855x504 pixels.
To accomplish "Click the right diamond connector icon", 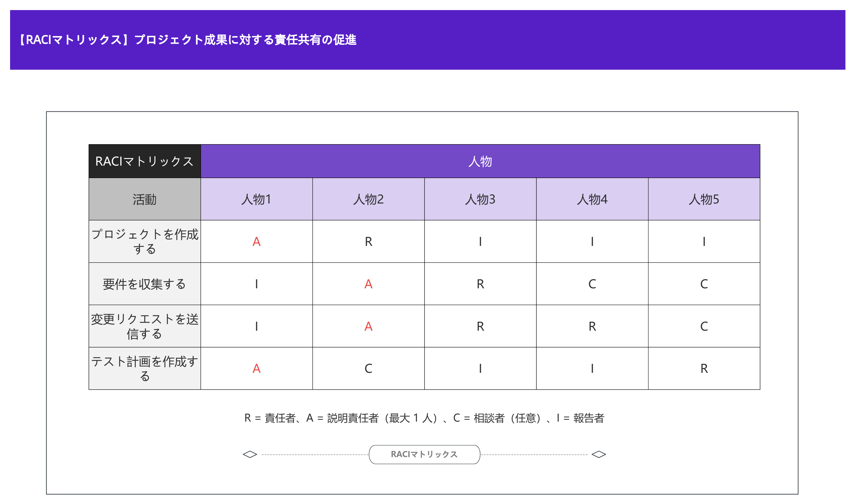I will [x=599, y=454].
